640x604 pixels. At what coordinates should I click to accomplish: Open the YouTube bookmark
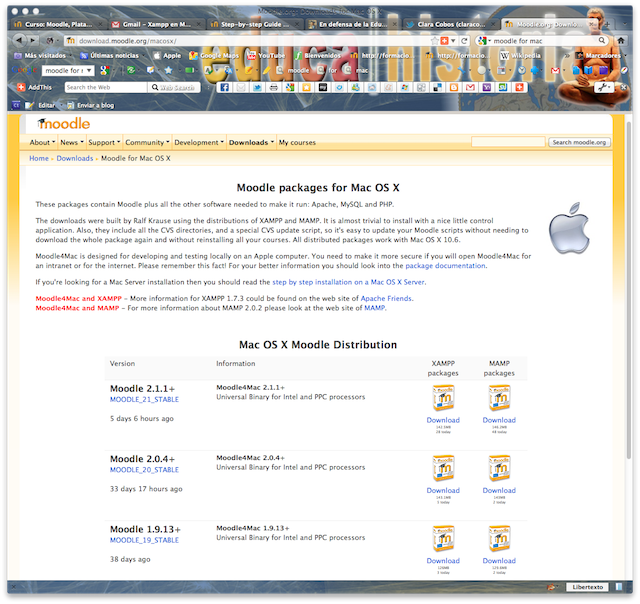(265, 56)
